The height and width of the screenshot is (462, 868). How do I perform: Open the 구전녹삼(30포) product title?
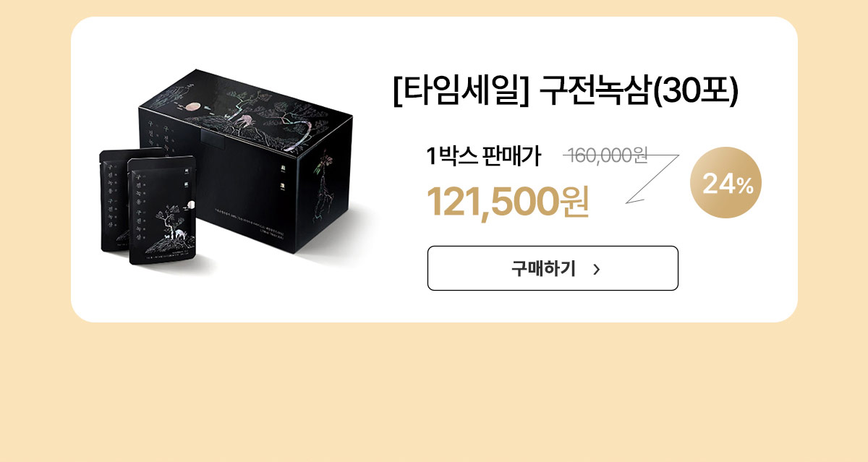tap(639, 92)
